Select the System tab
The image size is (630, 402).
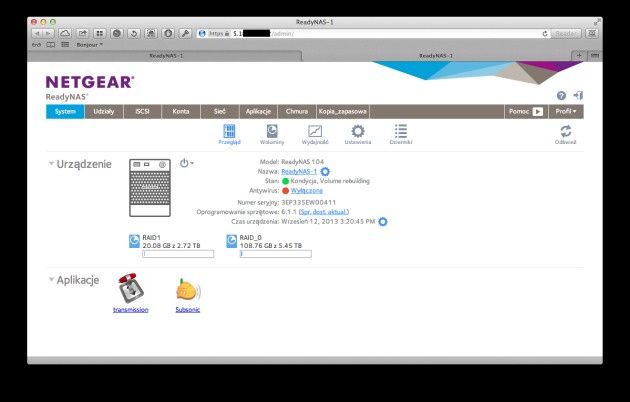click(x=65, y=112)
